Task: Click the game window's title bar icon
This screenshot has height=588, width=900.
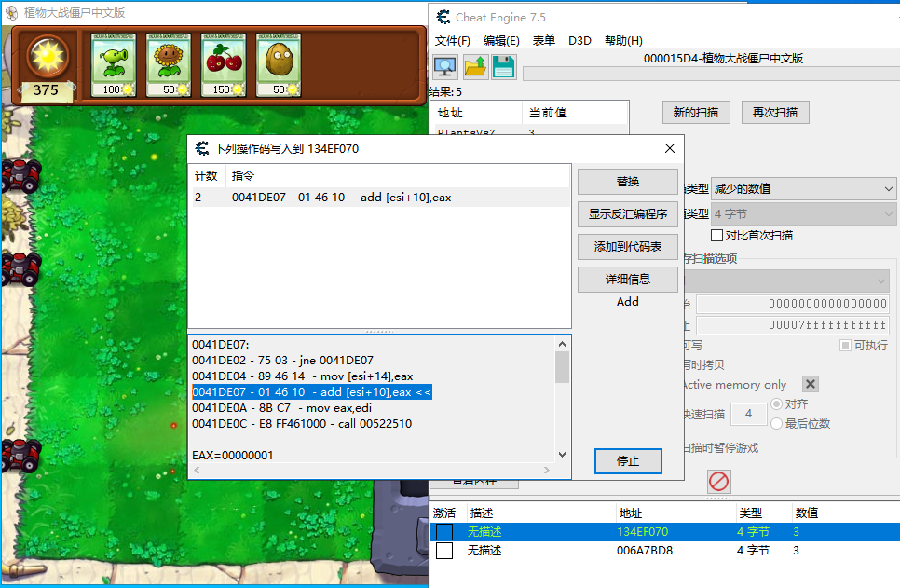Action: coord(11,13)
